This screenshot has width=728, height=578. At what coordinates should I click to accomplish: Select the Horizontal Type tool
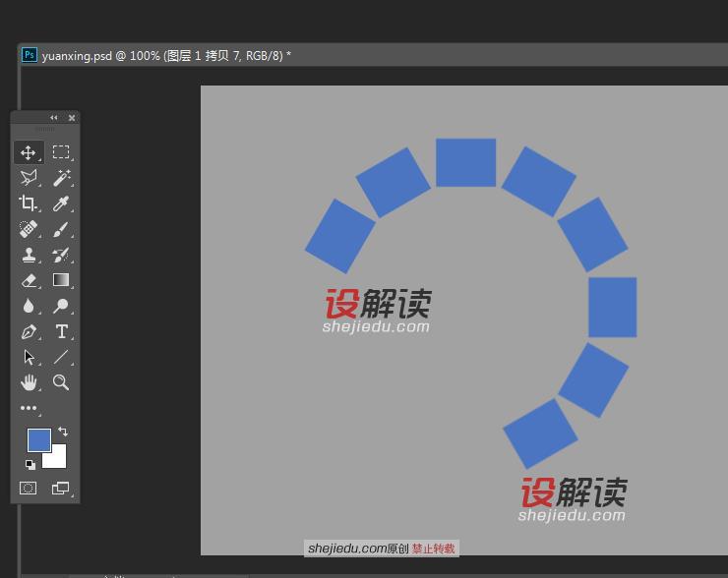click(x=61, y=331)
